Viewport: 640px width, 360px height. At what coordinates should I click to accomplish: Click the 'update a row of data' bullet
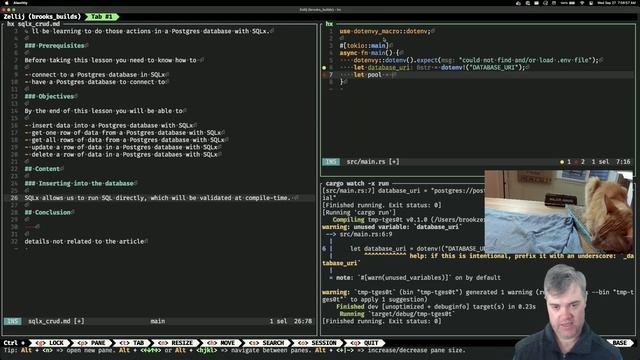(121, 147)
